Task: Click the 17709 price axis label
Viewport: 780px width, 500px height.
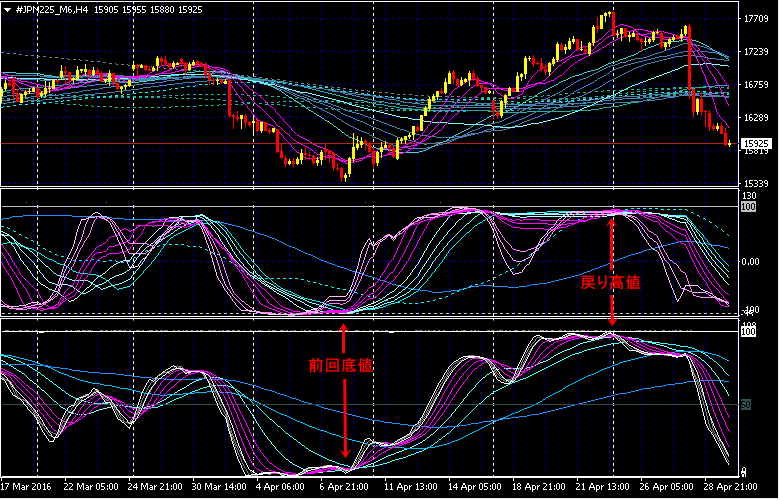Action: point(755,19)
